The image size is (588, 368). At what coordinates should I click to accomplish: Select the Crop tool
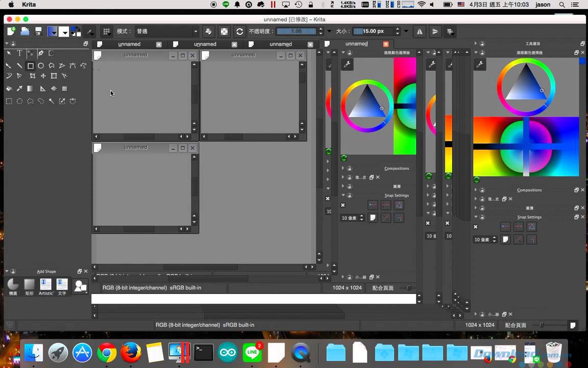32,76
